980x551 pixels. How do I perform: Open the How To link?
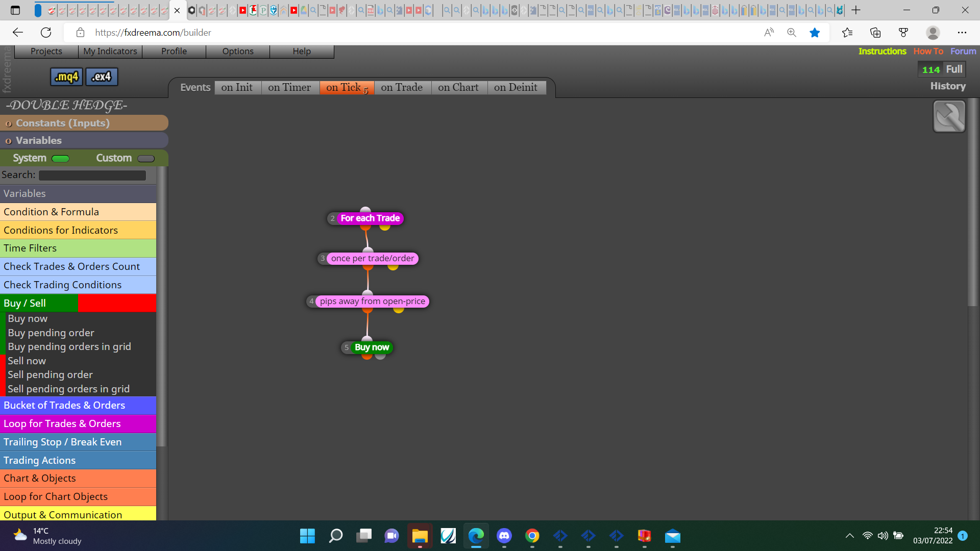click(x=928, y=51)
